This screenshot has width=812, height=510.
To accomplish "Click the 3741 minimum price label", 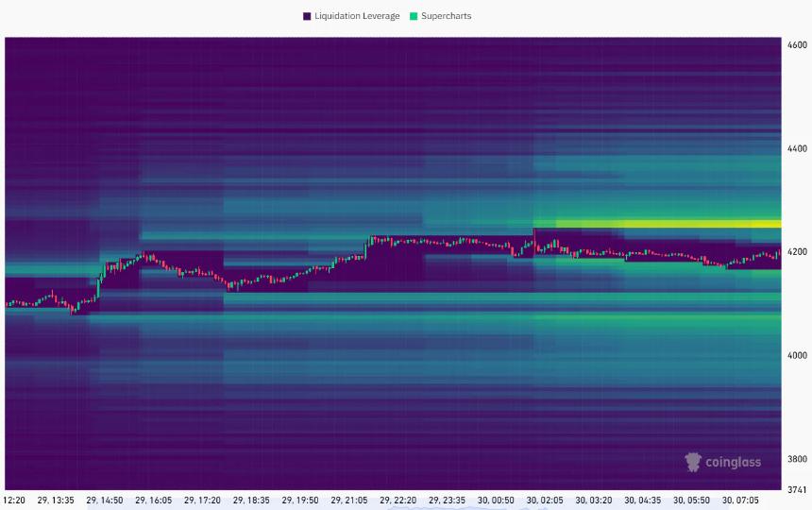I will click(x=797, y=489).
